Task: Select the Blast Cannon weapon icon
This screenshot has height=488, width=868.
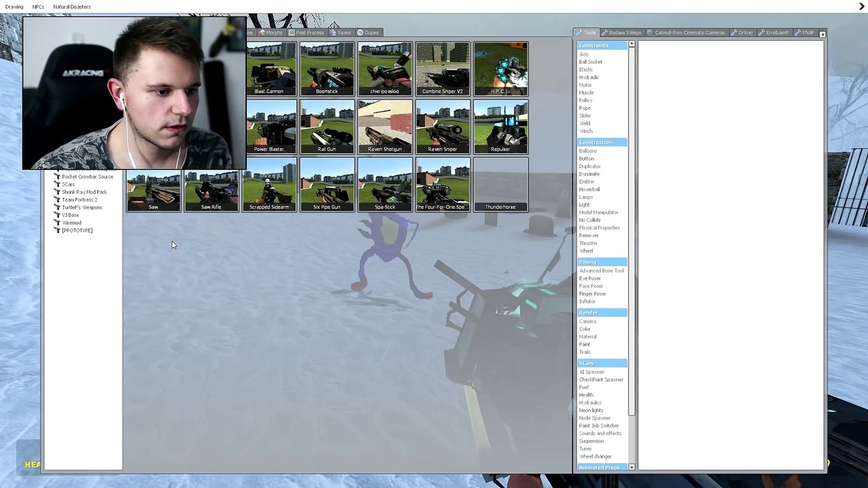Action: 269,68
